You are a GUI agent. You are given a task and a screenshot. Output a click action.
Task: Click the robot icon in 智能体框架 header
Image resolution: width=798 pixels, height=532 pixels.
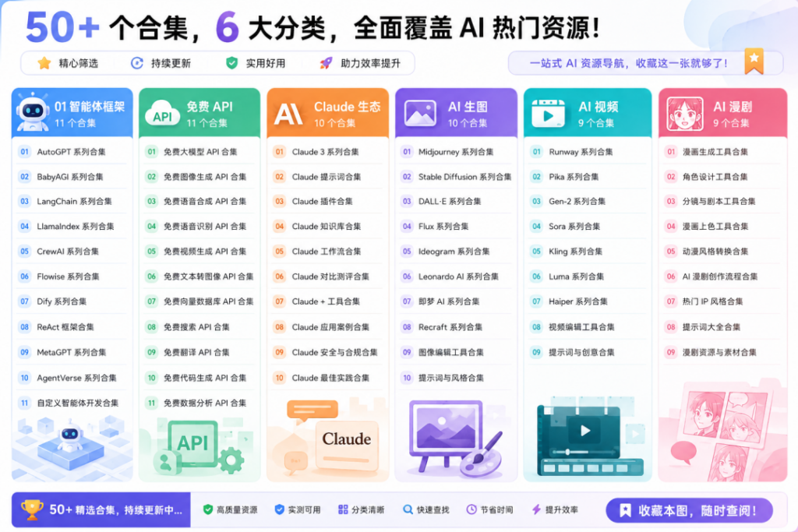33,112
